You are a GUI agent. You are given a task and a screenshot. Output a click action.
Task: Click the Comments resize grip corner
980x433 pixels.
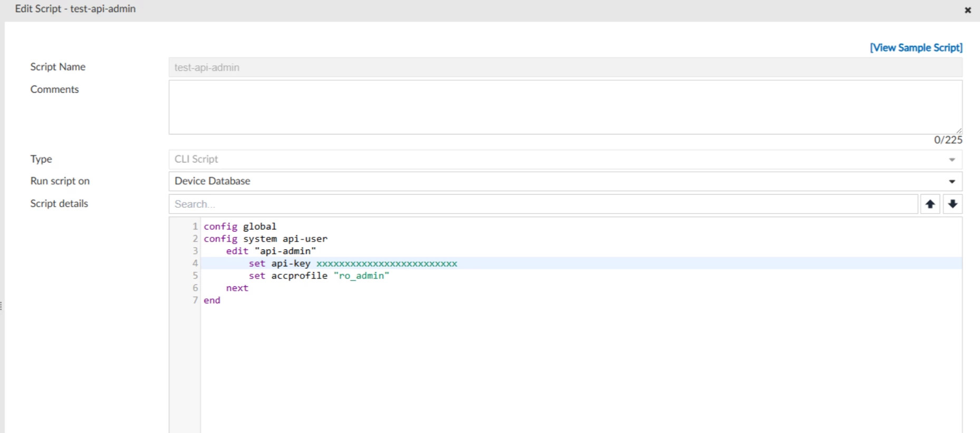coord(958,130)
